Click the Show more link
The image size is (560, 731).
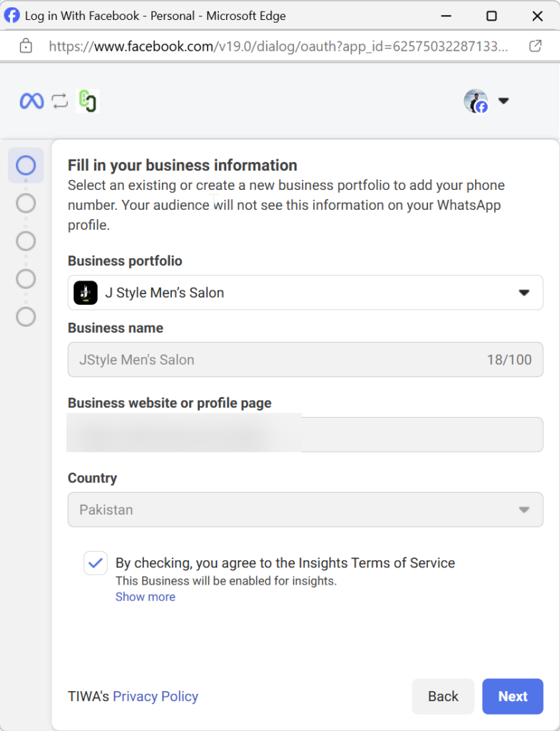(x=146, y=597)
